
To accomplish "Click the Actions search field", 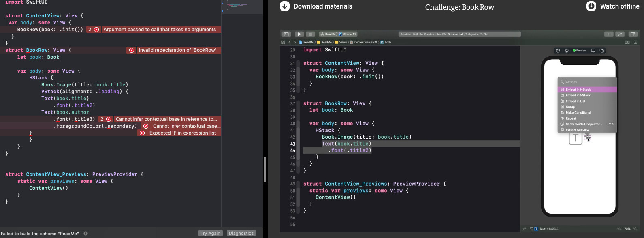I will [x=587, y=82].
